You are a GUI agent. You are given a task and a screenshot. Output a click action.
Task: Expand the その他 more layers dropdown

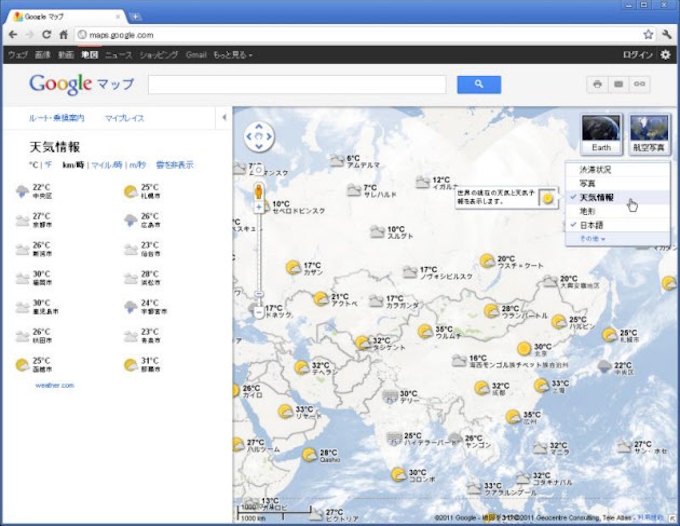click(593, 239)
